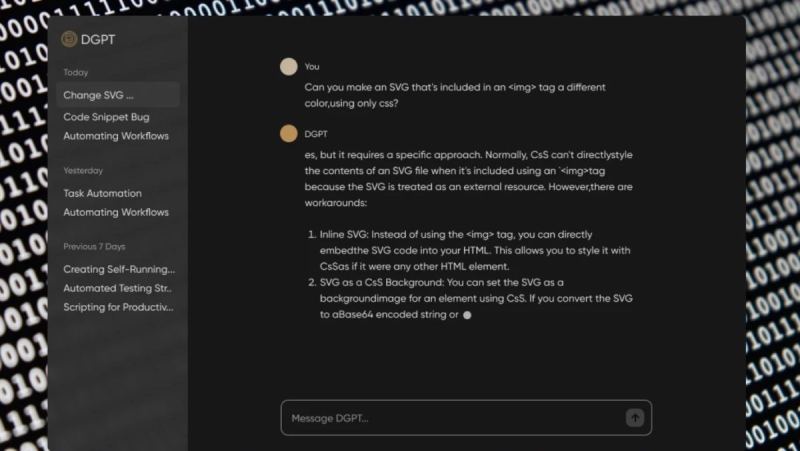Focus the "Message DGPT..." input field
Screen dimensions: 800x451
coord(455,418)
